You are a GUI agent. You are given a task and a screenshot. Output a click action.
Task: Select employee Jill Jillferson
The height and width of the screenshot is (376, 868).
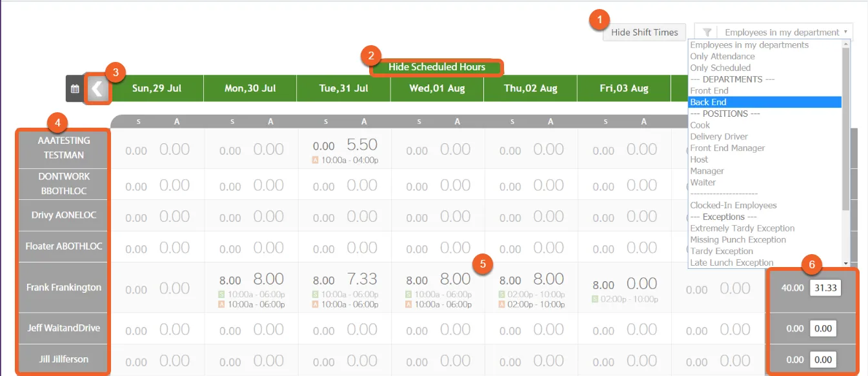coord(64,359)
